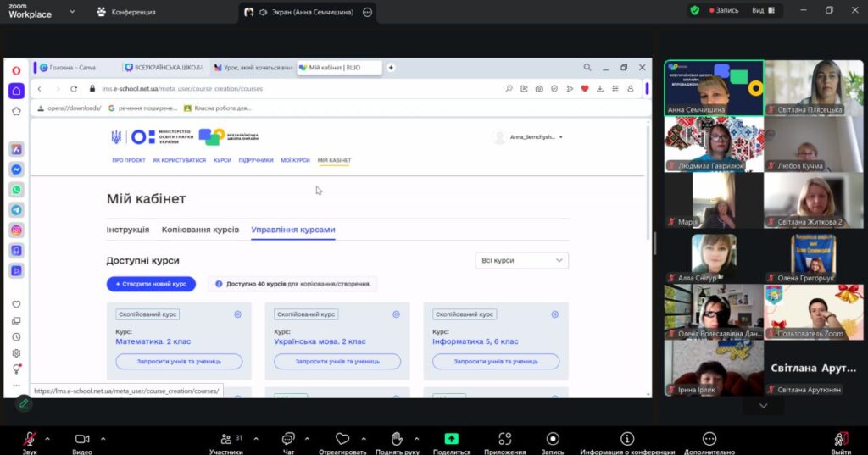
Task: Unmute the microphone in Zoom toolbar
Action: pyautogui.click(x=30, y=439)
